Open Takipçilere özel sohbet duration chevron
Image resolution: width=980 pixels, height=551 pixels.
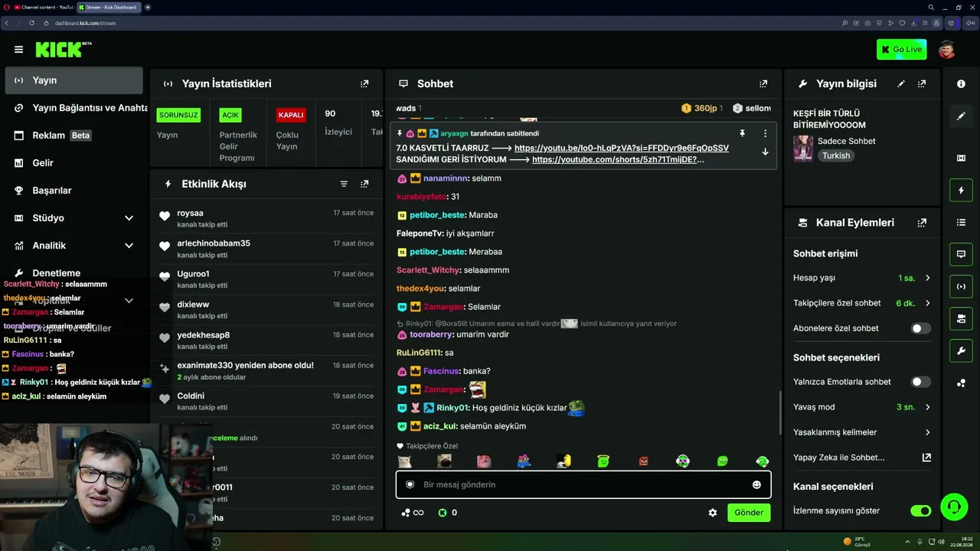pyautogui.click(x=928, y=303)
